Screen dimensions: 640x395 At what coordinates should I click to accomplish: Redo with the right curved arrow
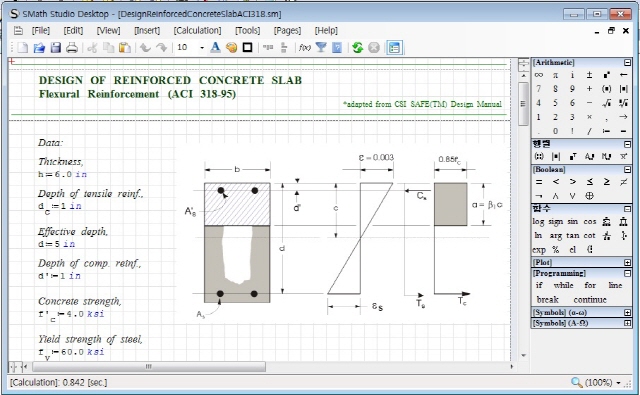[162, 48]
